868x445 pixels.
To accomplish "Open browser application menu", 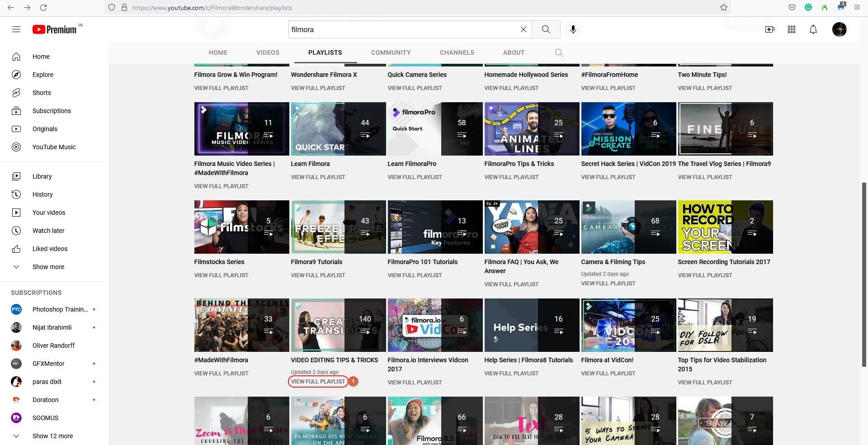I will coord(857,8).
